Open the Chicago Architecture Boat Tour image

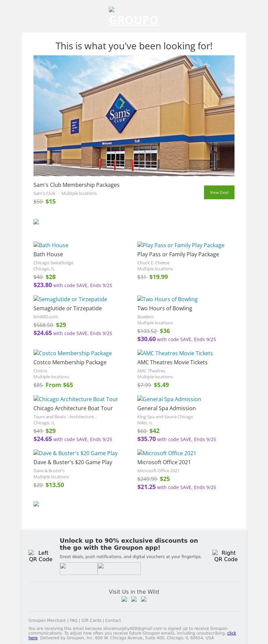(x=76, y=399)
